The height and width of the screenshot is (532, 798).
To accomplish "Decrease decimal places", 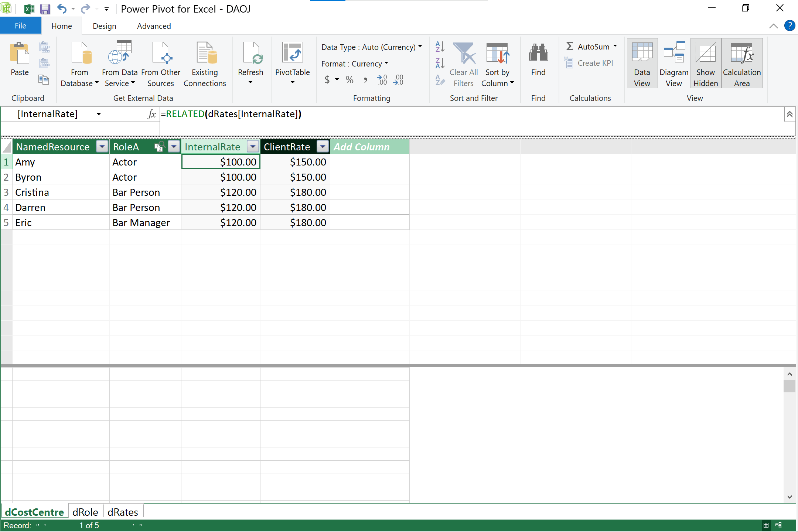I will click(398, 80).
